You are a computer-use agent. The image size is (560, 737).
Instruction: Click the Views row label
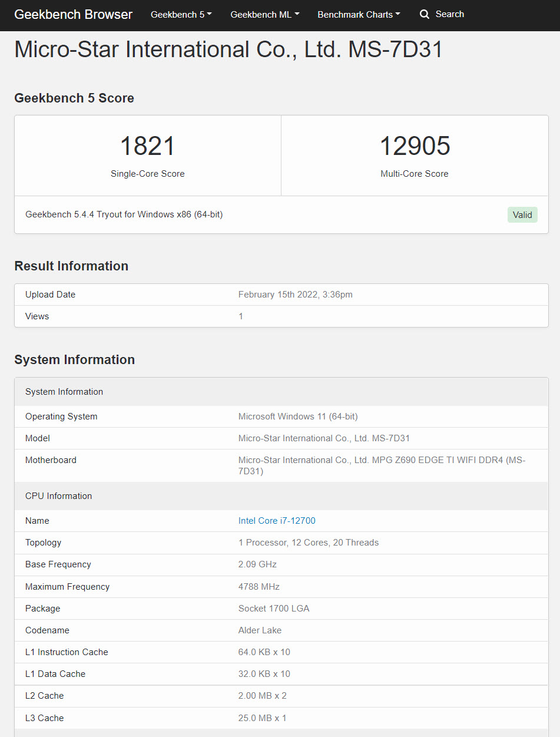coord(37,316)
